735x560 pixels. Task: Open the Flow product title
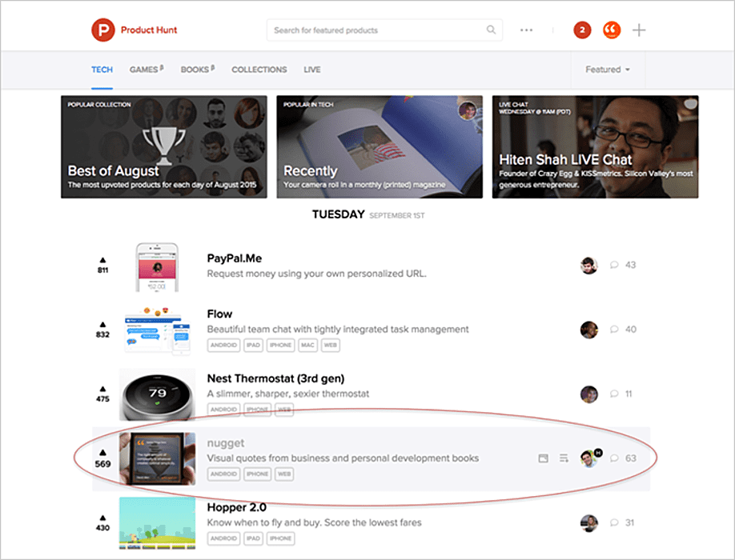click(219, 314)
